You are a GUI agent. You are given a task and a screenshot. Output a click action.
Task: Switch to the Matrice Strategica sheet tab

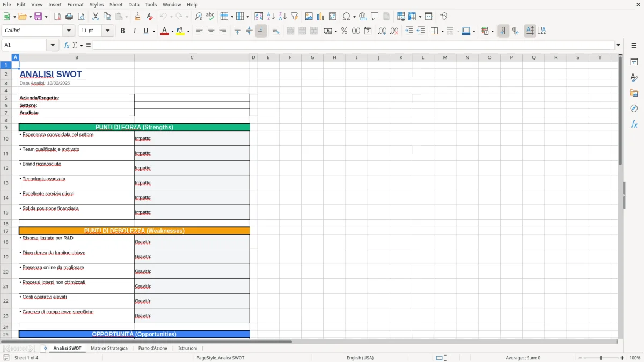109,348
